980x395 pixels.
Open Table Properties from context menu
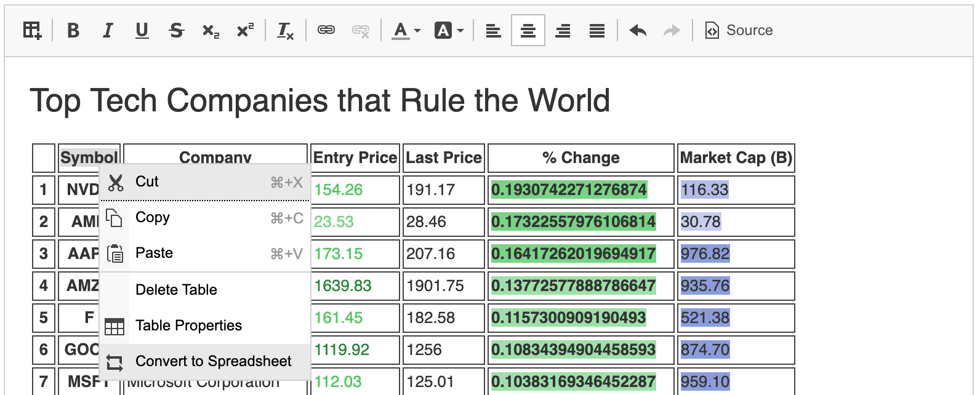205,325
